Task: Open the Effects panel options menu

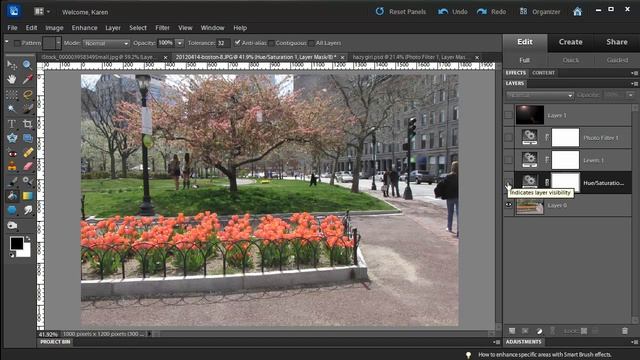Action: [634, 73]
